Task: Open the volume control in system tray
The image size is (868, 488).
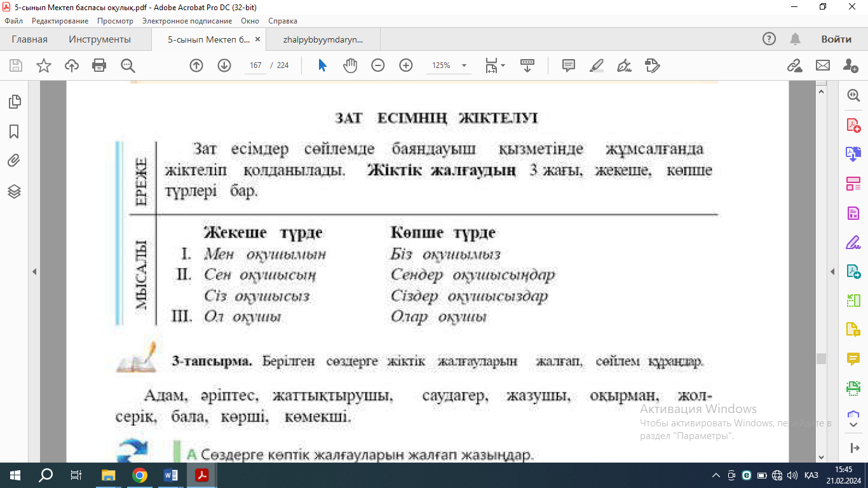Action: click(792, 475)
